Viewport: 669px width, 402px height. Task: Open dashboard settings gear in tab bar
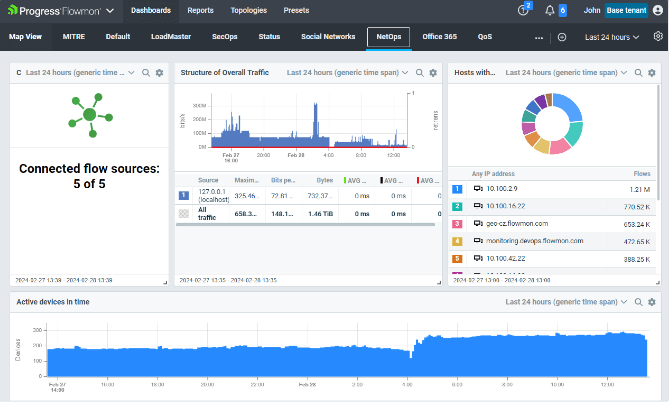coord(658,36)
